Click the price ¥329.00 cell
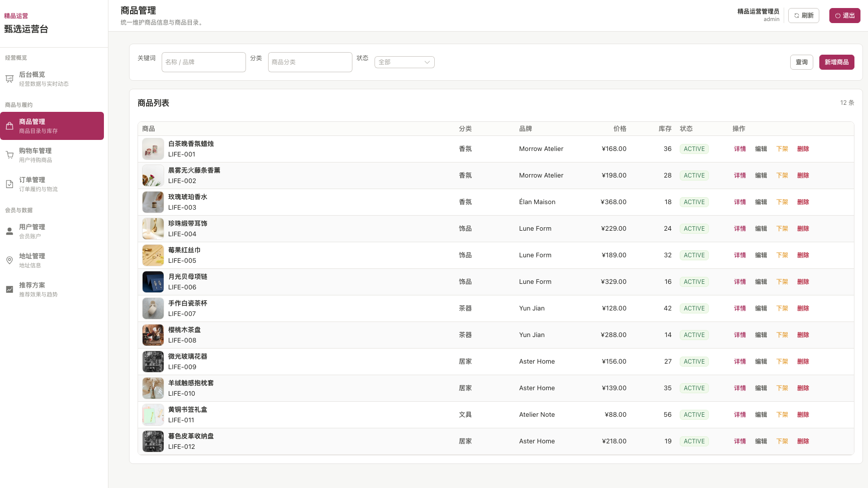The image size is (868, 488). tap(613, 282)
